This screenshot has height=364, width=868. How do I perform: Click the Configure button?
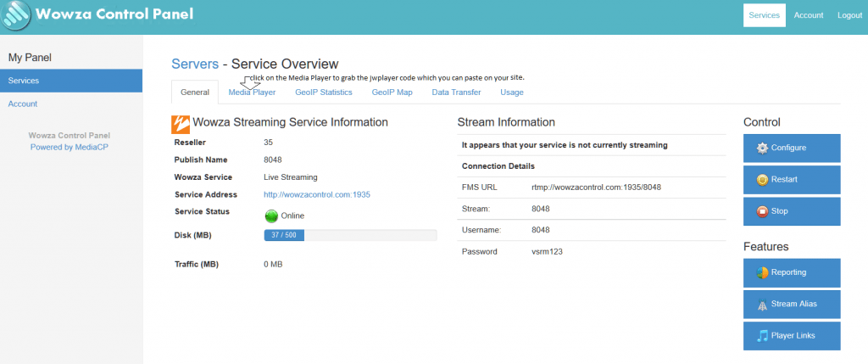pos(792,148)
